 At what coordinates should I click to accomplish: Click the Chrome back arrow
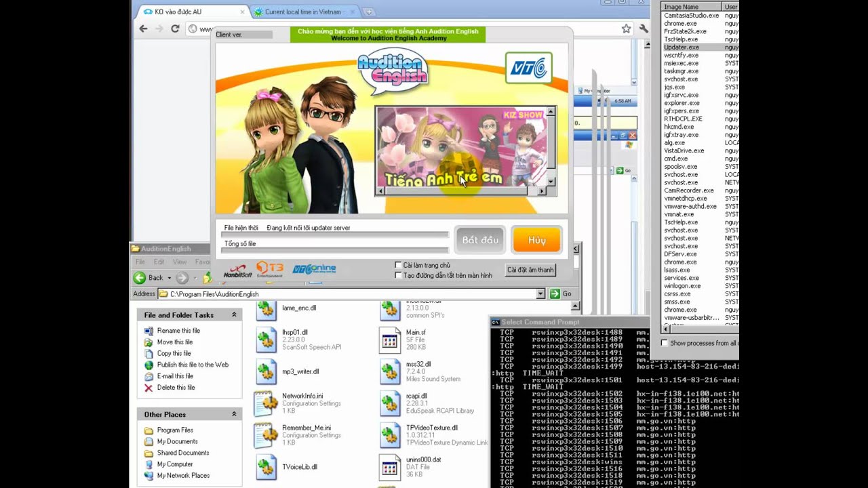[143, 28]
